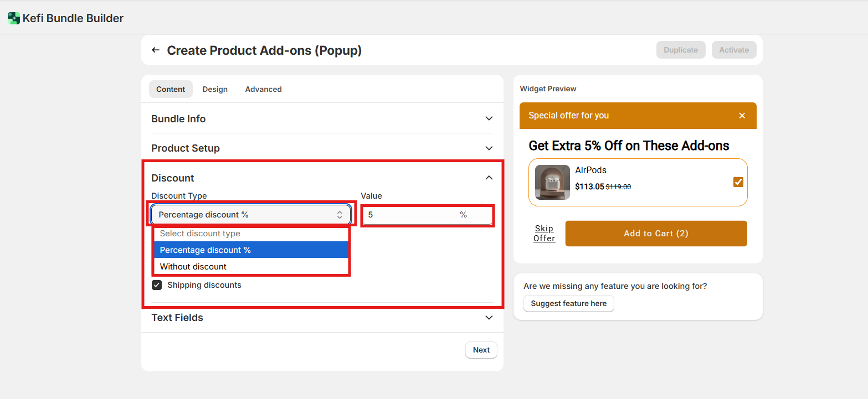Click the Next button
Image resolution: width=868 pixels, height=399 pixels.
[x=481, y=350]
